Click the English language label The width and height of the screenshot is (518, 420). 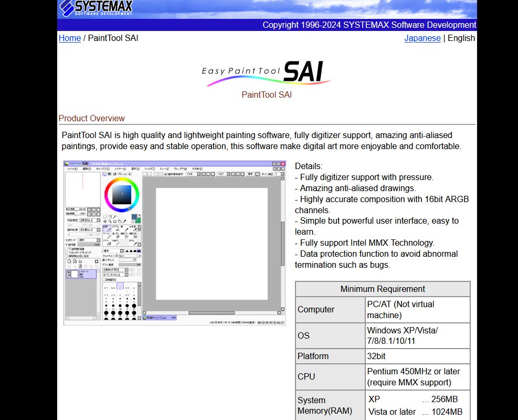461,38
